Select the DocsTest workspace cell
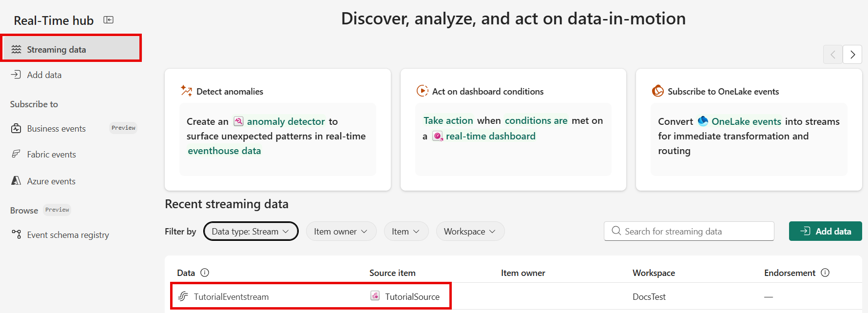Viewport: 868px width, 313px height. pyautogui.click(x=649, y=296)
